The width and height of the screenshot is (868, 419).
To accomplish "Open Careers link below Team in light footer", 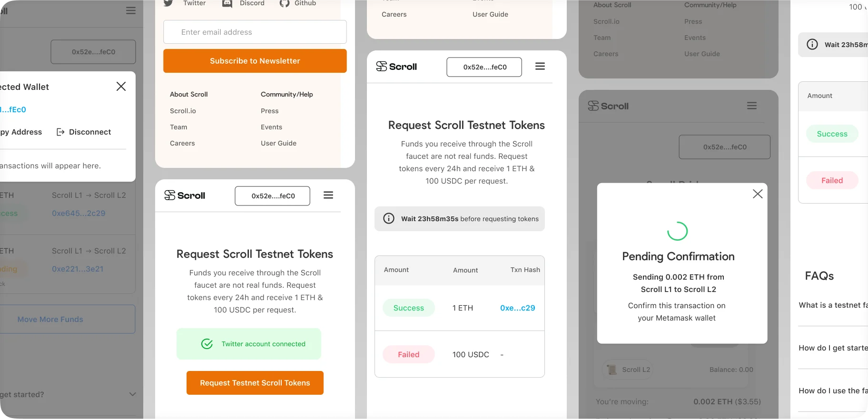I will coord(182,143).
